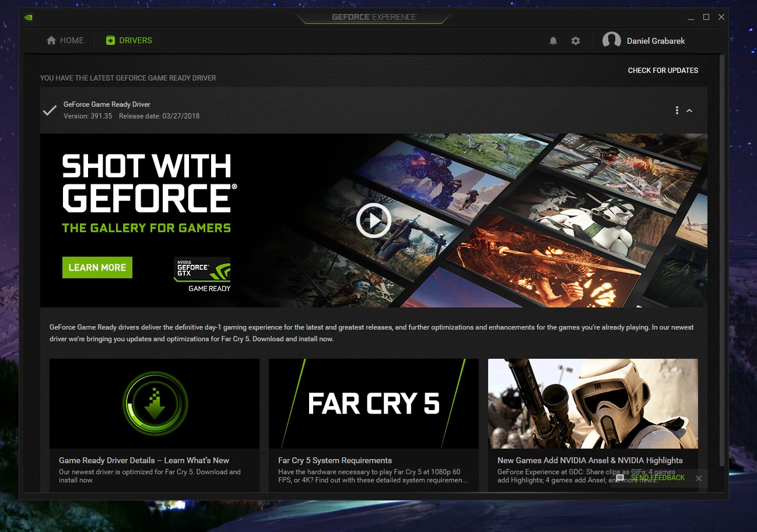This screenshot has width=757, height=532.
Task: Click Far Cry 5 System Requirements title
Action: pyautogui.click(x=335, y=460)
